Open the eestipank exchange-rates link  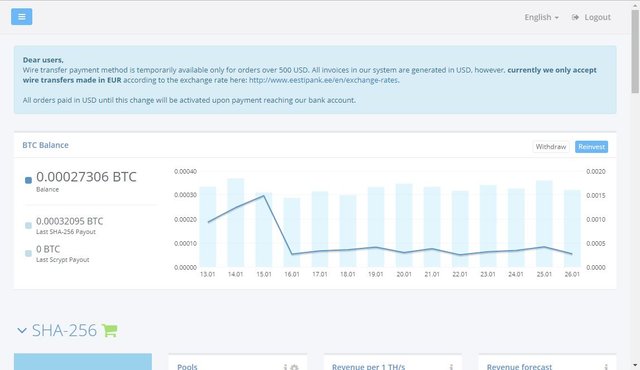pos(324,80)
